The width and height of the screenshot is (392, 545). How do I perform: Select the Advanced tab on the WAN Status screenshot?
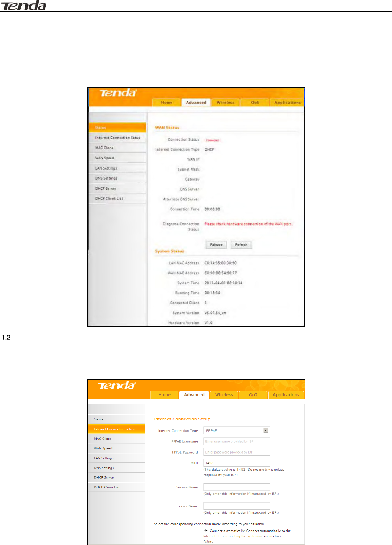(x=196, y=103)
